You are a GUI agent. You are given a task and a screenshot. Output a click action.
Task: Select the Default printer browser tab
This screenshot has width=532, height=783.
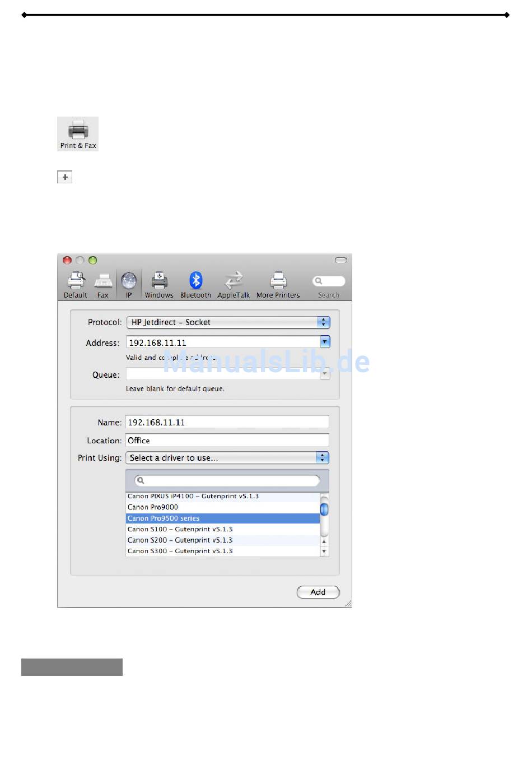tap(75, 285)
